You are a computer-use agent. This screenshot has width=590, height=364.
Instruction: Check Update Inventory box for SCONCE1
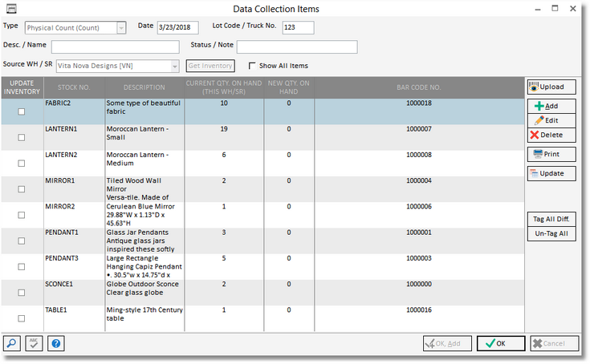[22, 293]
